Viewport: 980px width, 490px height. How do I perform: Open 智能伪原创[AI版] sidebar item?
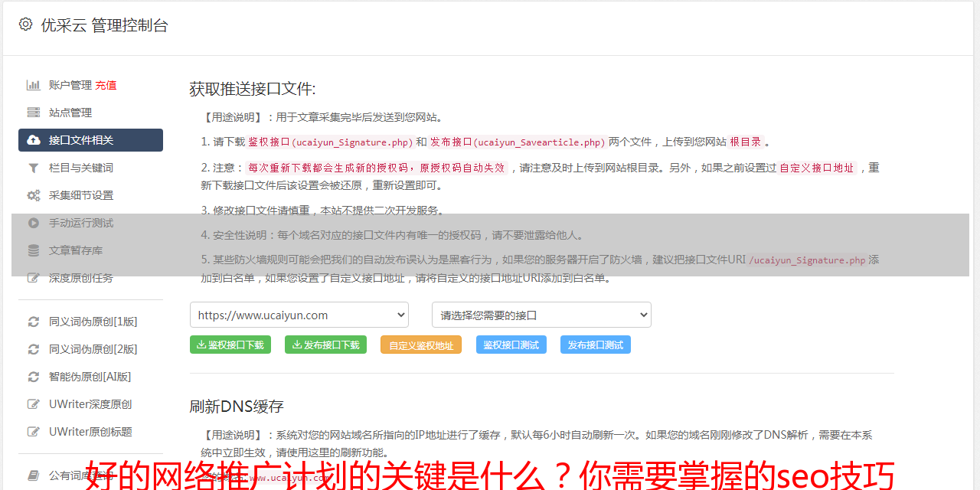point(90,377)
